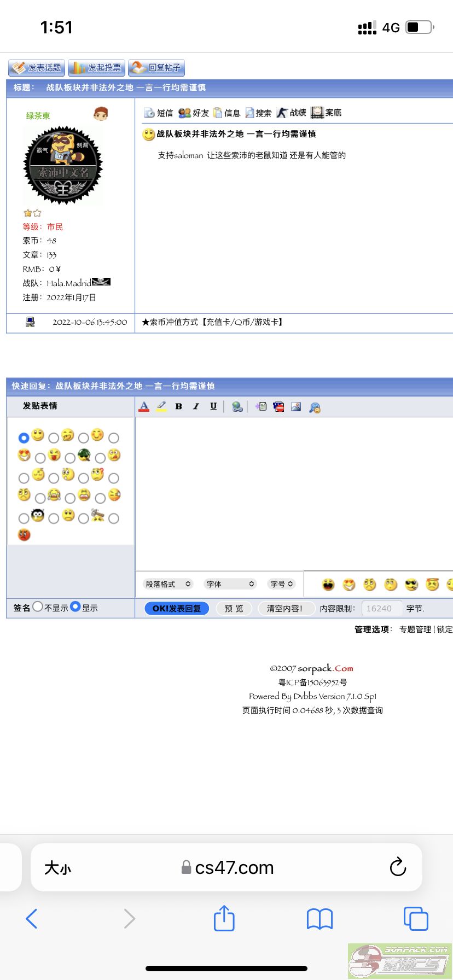This screenshot has width=453, height=980.
Task: Click the highlighter background color icon
Action: tap(161, 406)
